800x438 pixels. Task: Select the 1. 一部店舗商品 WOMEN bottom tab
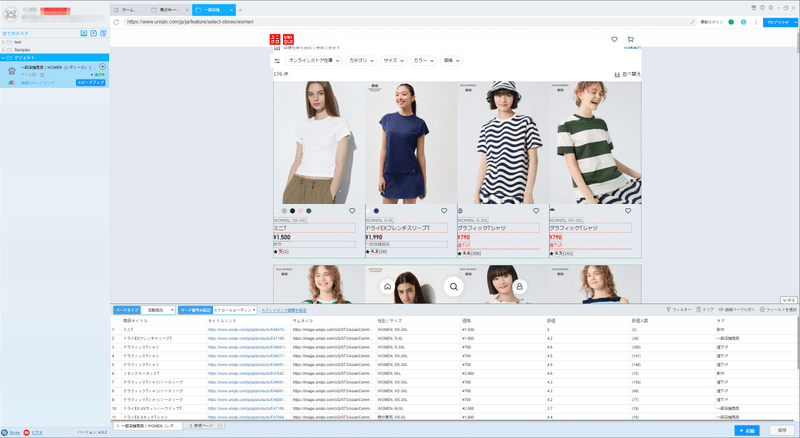click(147, 426)
